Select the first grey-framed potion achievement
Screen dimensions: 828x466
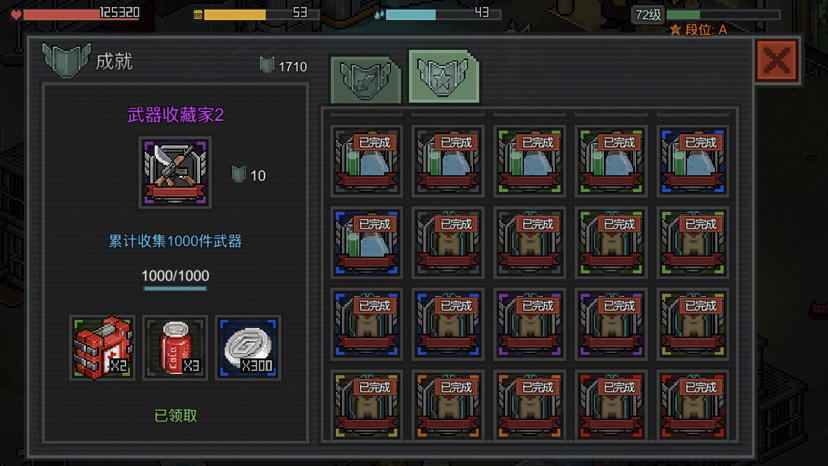coord(366,161)
